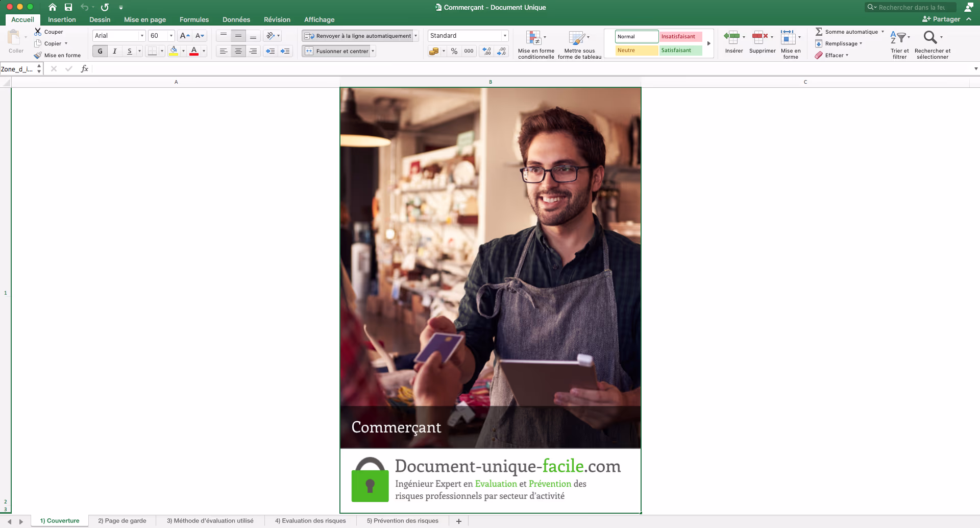
Task: Cut selection with the Couper scissors icon
Action: click(x=38, y=32)
